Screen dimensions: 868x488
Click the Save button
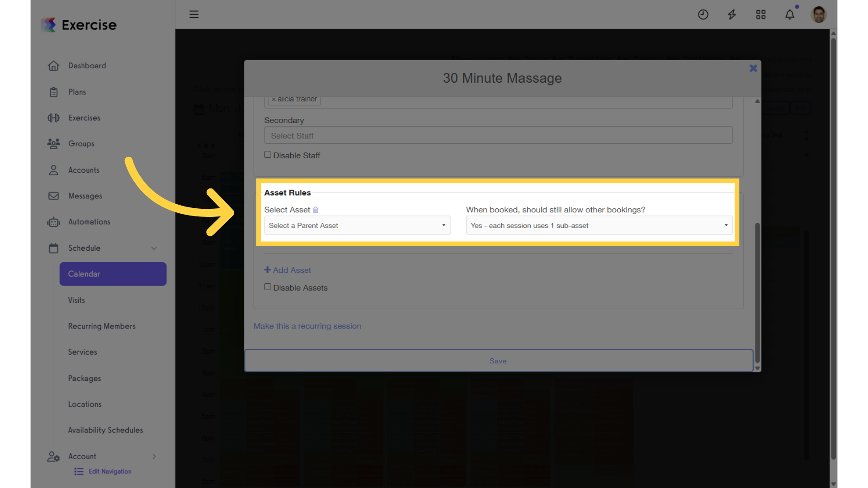[498, 361]
